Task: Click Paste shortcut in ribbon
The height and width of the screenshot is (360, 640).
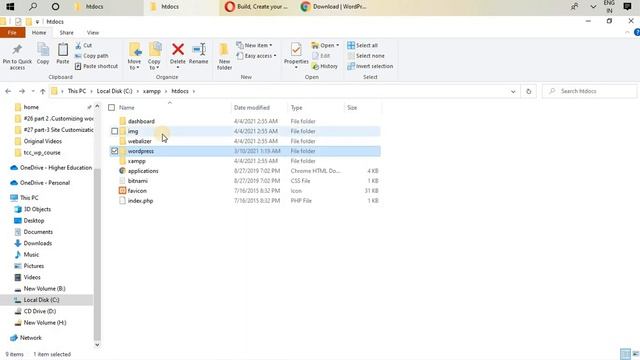Action: [x=96, y=66]
